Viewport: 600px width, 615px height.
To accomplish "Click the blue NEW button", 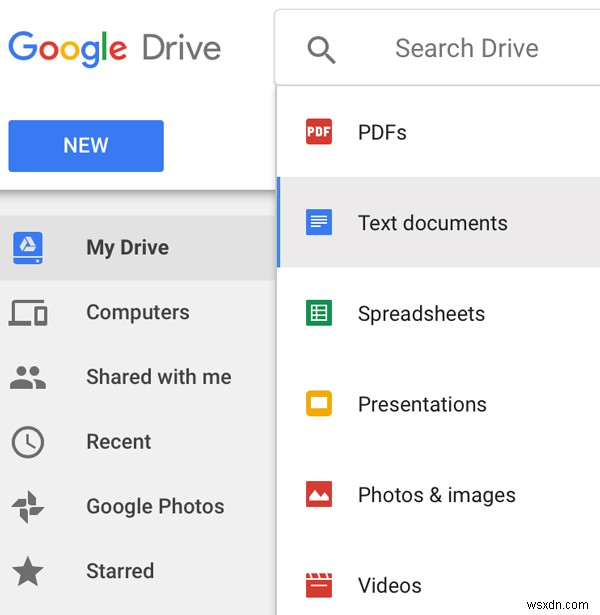I will pos(86,146).
